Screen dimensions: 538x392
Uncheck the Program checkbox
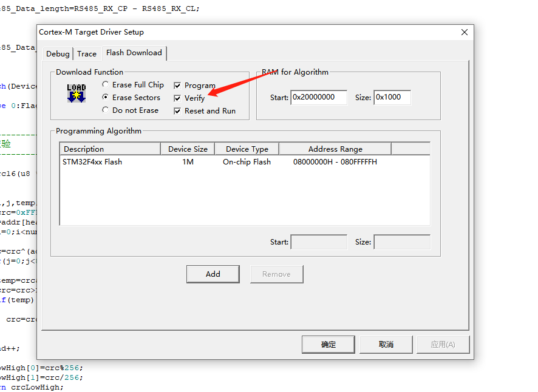pyautogui.click(x=177, y=85)
